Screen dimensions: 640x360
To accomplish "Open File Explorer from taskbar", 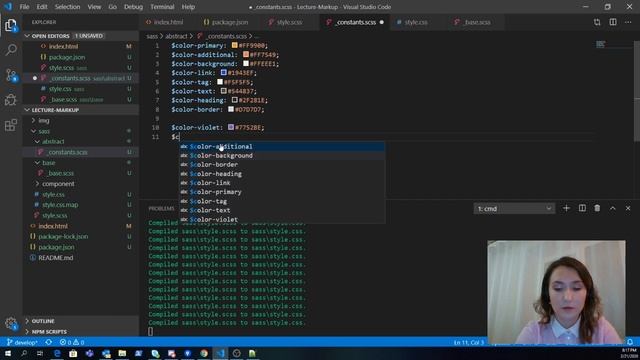I will [122, 353].
